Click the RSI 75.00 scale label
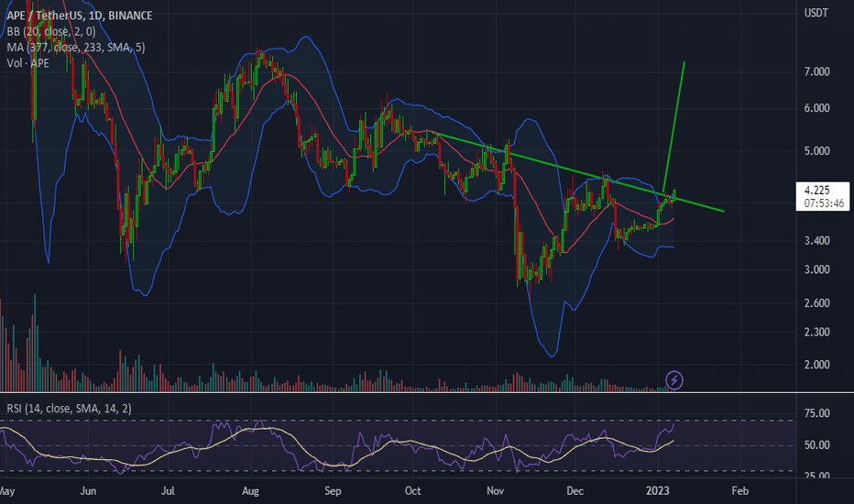 click(x=817, y=413)
